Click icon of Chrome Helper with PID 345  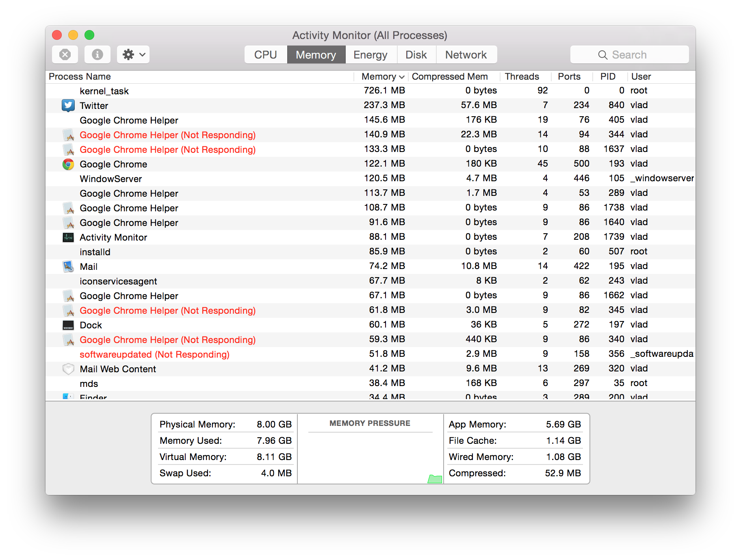click(x=68, y=310)
